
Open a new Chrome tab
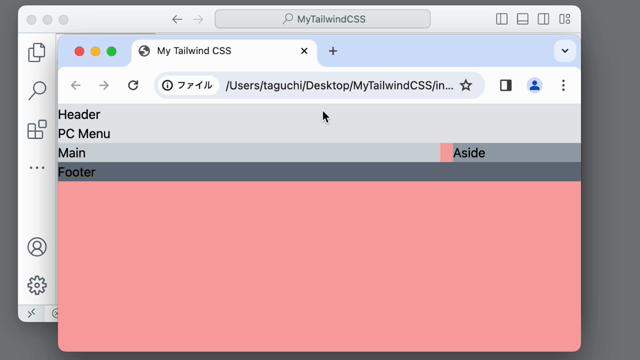333,51
